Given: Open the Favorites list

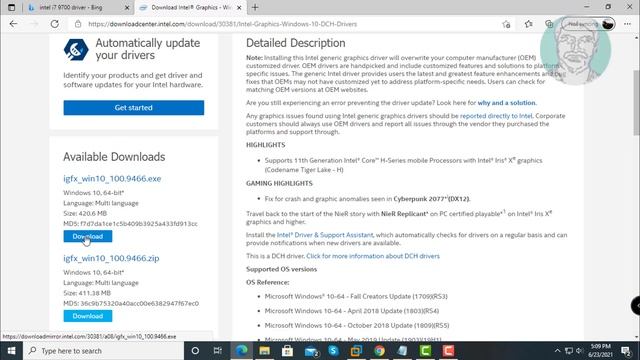Looking at the screenshot, I should tap(528, 24).
